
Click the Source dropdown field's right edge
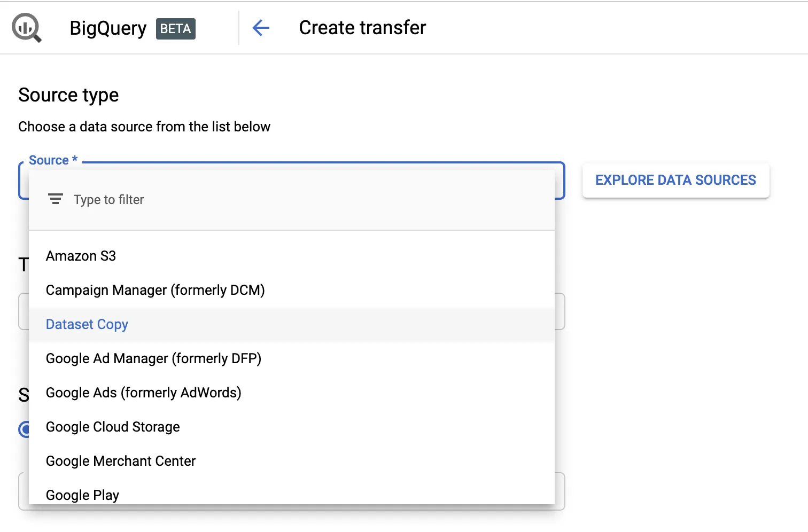tap(560, 182)
